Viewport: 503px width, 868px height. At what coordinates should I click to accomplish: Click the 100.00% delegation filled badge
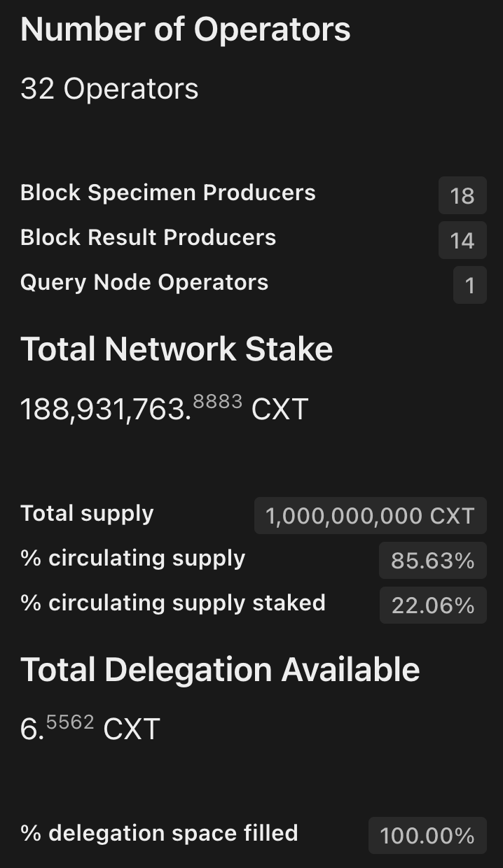(x=427, y=835)
